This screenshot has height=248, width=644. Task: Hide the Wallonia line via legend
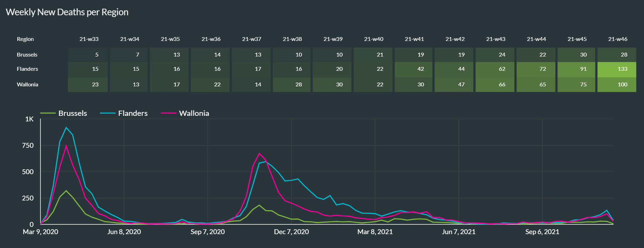[194, 113]
